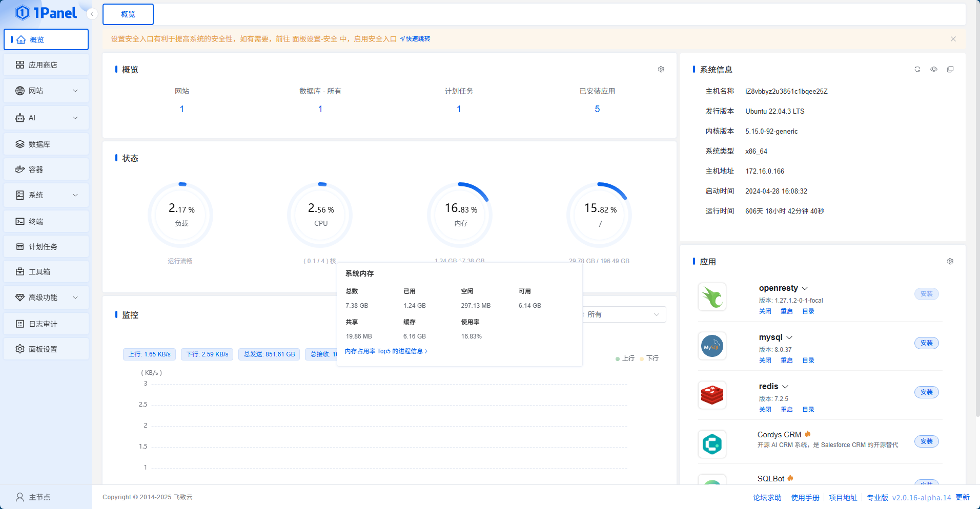The width and height of the screenshot is (980, 509).
Task: Toggle the eye icon to hide system info
Action: tap(934, 69)
